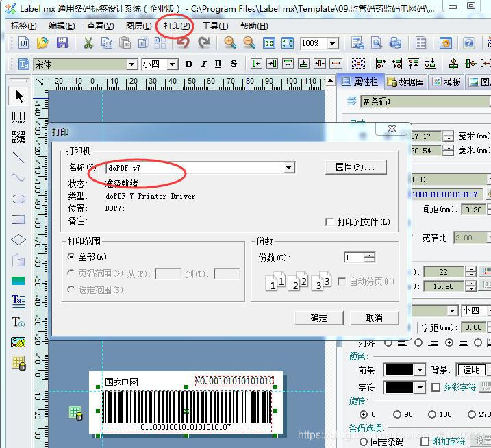Switch to the 数据库 tab
This screenshot has width=491, height=448.
pos(405,82)
